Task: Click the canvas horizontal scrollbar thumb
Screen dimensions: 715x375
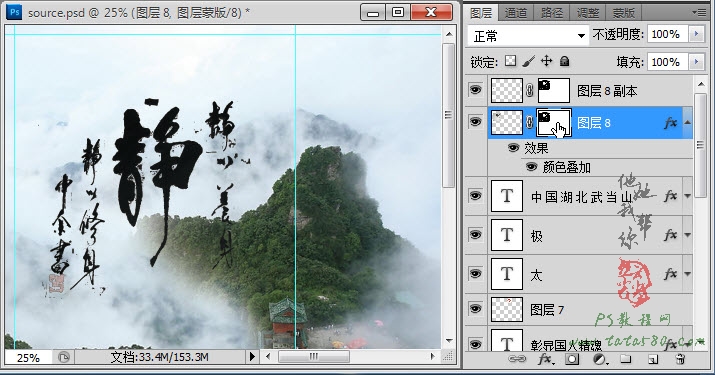Action: click(x=314, y=356)
